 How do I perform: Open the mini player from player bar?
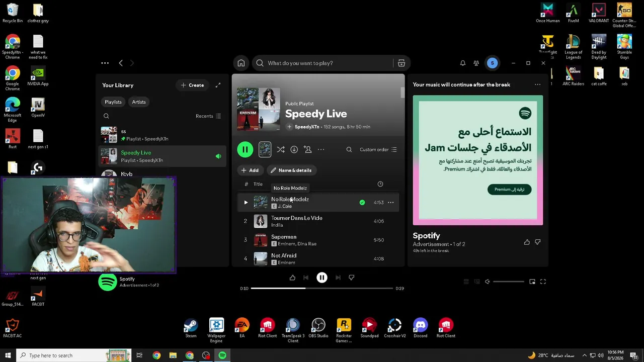click(532, 282)
